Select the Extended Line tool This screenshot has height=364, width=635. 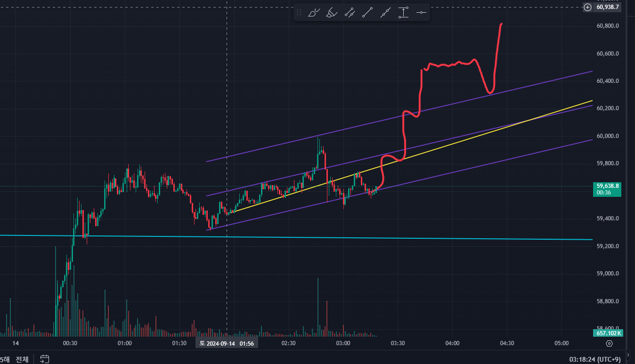[x=385, y=13]
